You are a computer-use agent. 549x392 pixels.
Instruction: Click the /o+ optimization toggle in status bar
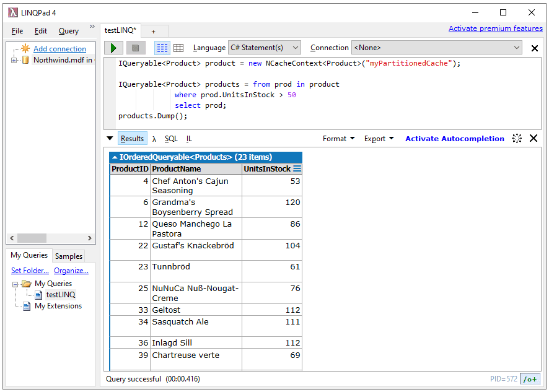click(530, 379)
